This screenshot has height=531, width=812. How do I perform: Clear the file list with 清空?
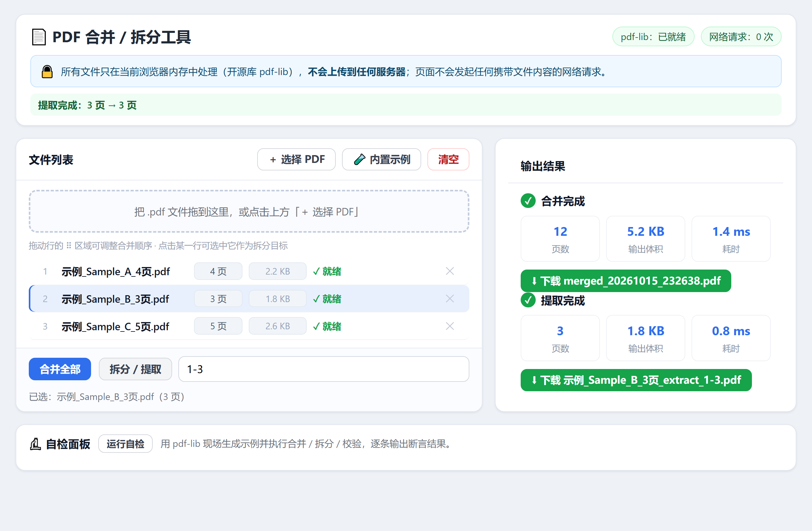click(x=448, y=159)
